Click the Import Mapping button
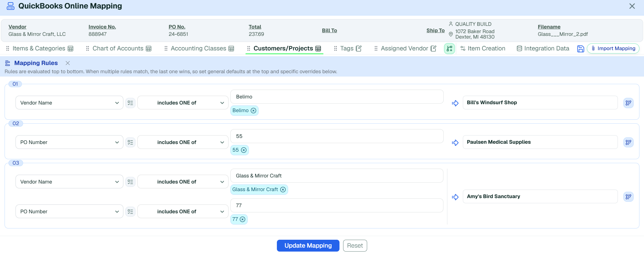Screen dimensions: 644x254 pos(613,49)
